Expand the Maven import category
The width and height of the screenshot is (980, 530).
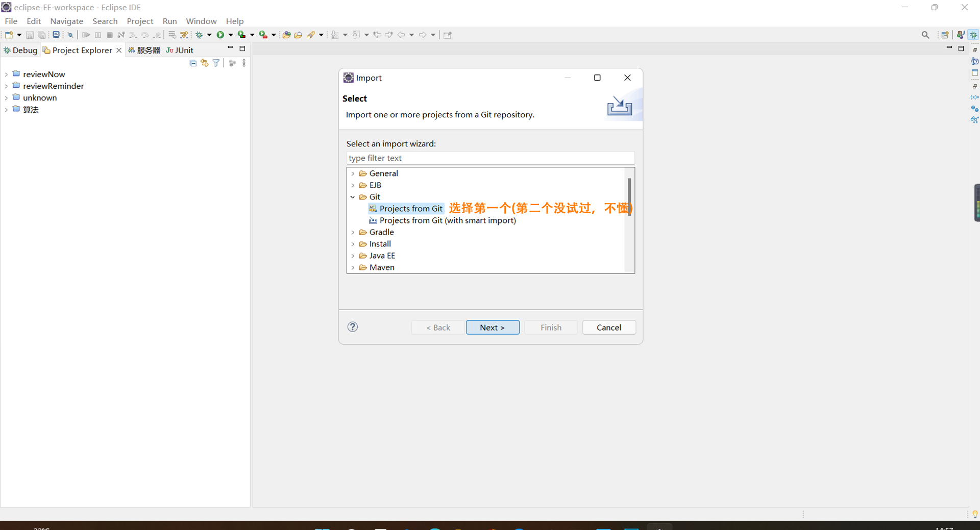353,267
